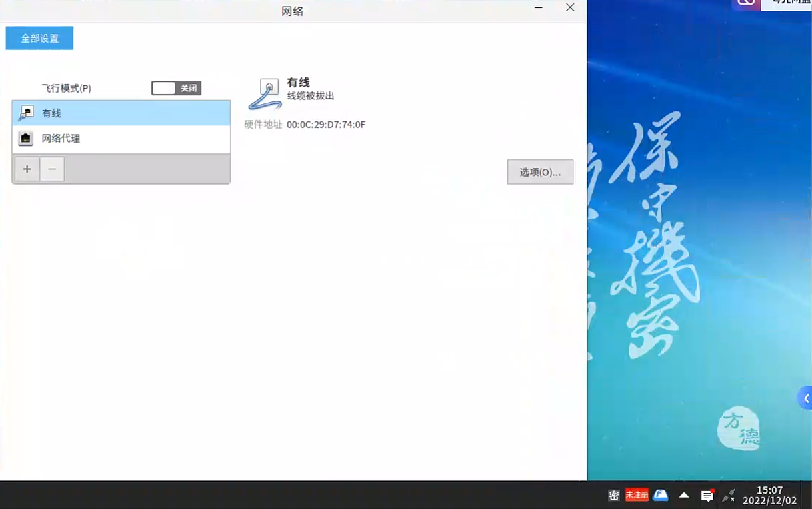Open 全部设置 from the top left
Image resolution: width=812 pixels, height=509 pixels.
[x=39, y=38]
